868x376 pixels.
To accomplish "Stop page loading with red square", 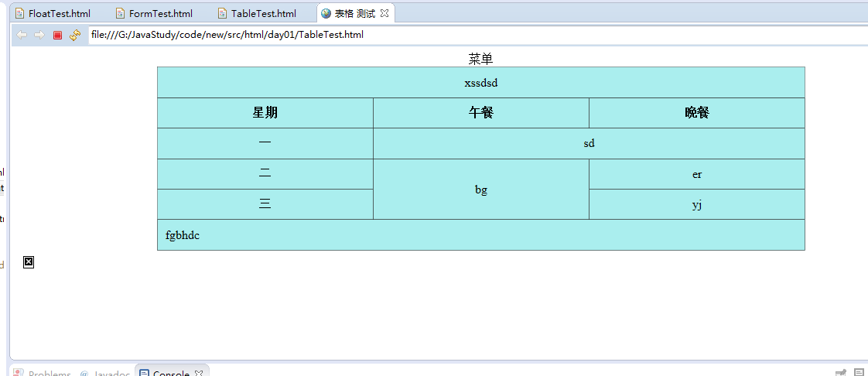I will point(57,35).
